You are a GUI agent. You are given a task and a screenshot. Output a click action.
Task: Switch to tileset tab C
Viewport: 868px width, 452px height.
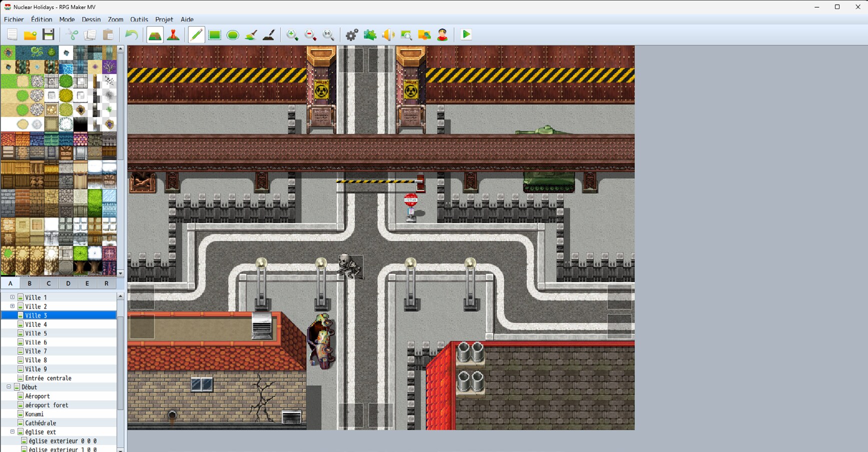tap(49, 283)
